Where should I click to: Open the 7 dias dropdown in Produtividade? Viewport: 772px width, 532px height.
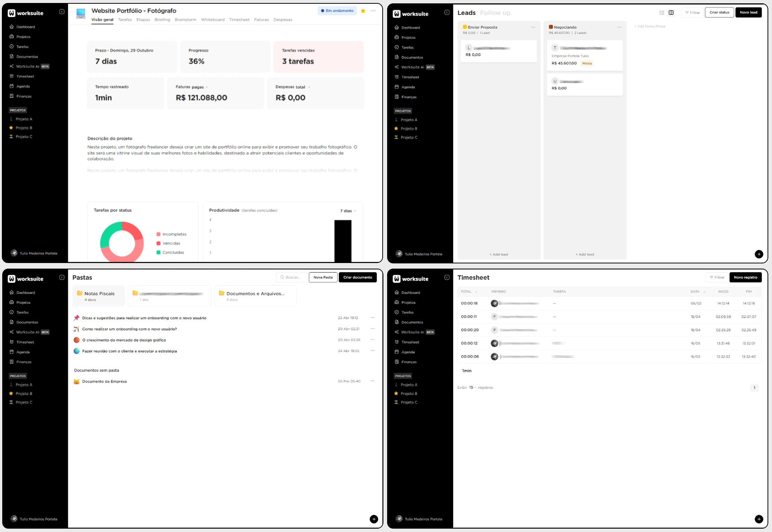[x=348, y=211]
